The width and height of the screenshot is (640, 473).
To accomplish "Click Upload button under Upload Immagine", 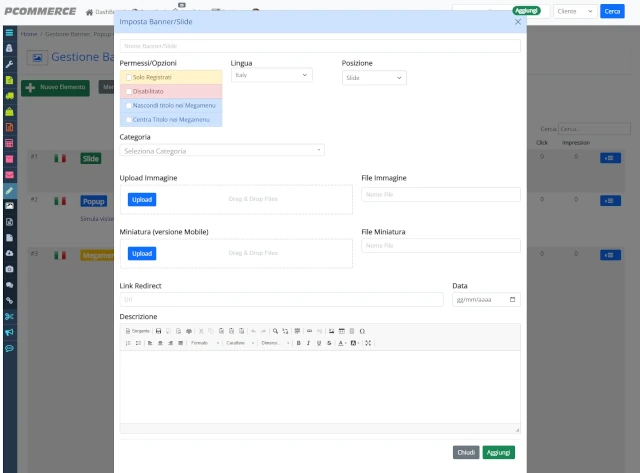I will (142, 200).
